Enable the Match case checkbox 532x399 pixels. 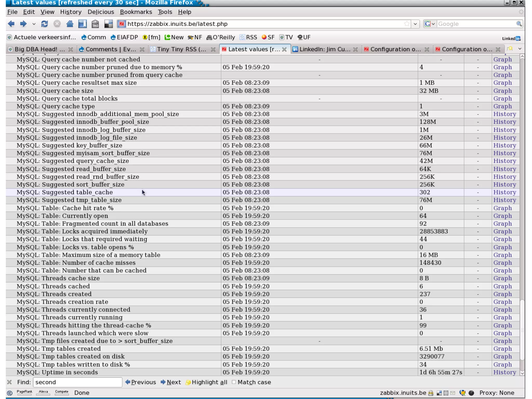(x=234, y=382)
